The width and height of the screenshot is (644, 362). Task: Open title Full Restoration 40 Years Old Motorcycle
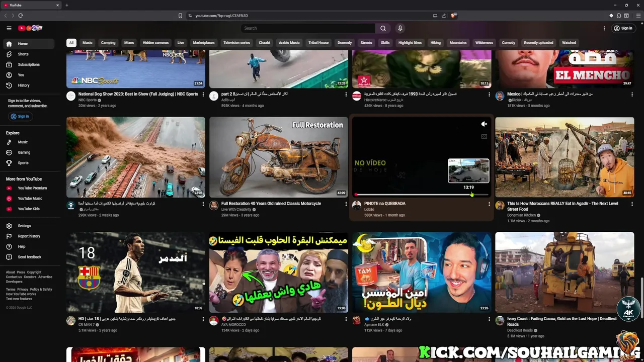[271, 204]
